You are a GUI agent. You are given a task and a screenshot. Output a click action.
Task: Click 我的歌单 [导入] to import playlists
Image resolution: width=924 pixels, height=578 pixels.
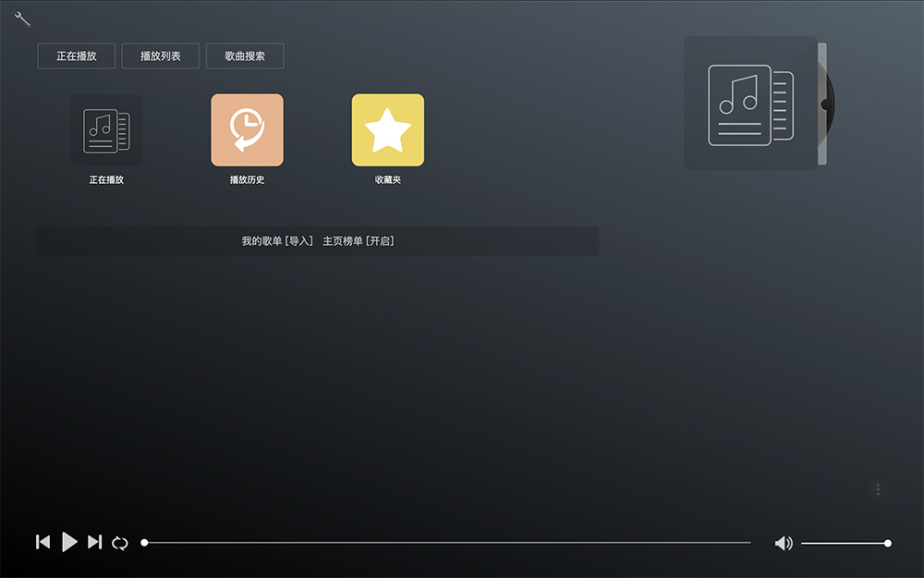tap(277, 240)
